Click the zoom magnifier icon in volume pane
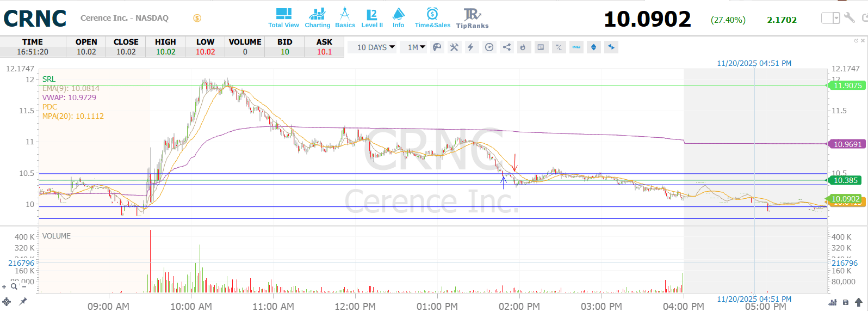Viewport: 868px width, 311px height. click(14, 286)
